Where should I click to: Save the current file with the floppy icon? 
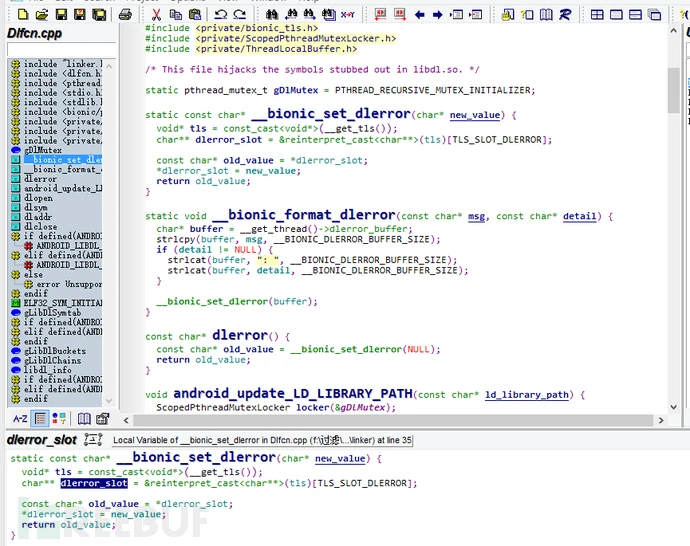pyautogui.click(x=61, y=15)
